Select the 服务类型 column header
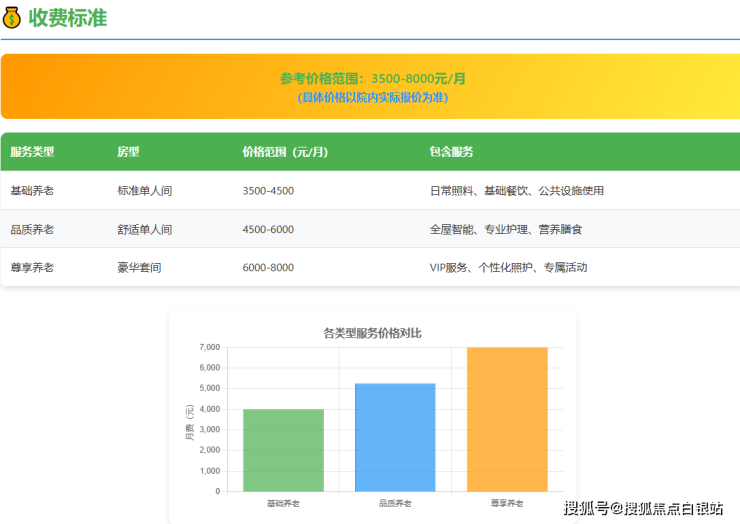Viewport: 740px width, 524px height. pos(32,152)
